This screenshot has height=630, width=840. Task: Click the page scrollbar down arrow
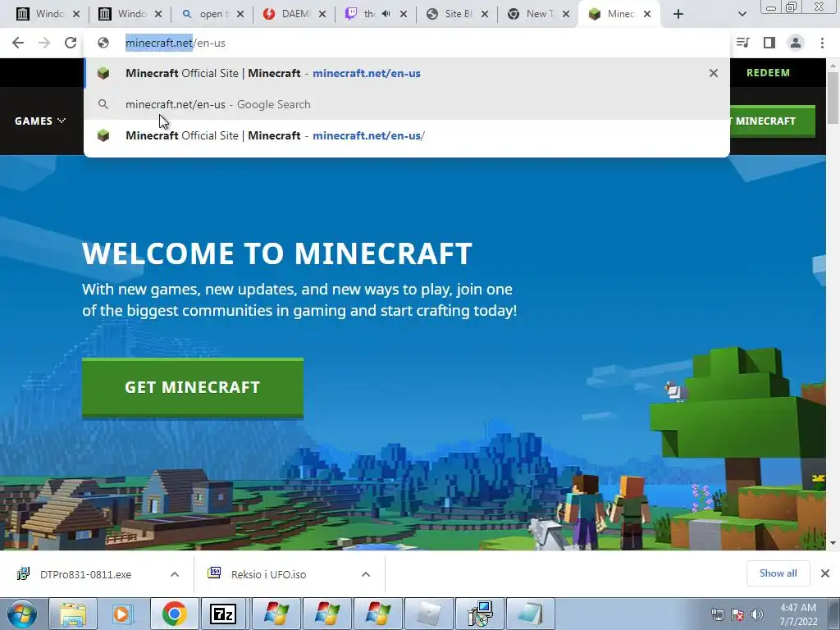click(833, 543)
